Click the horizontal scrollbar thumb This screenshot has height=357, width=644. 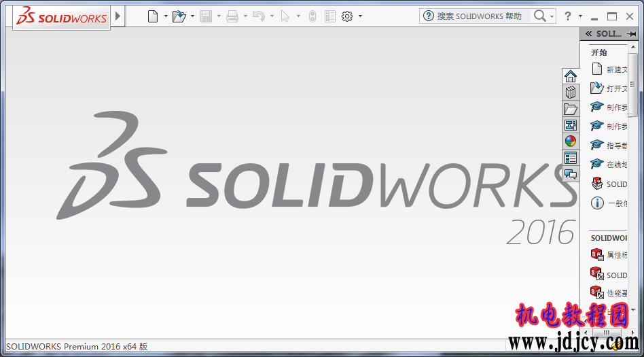click(606, 332)
